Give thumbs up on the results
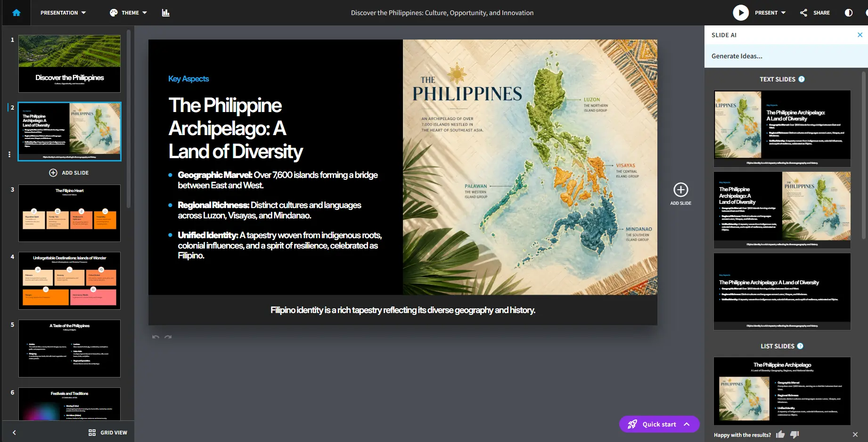Screen dimensions: 868x442 [780, 434]
